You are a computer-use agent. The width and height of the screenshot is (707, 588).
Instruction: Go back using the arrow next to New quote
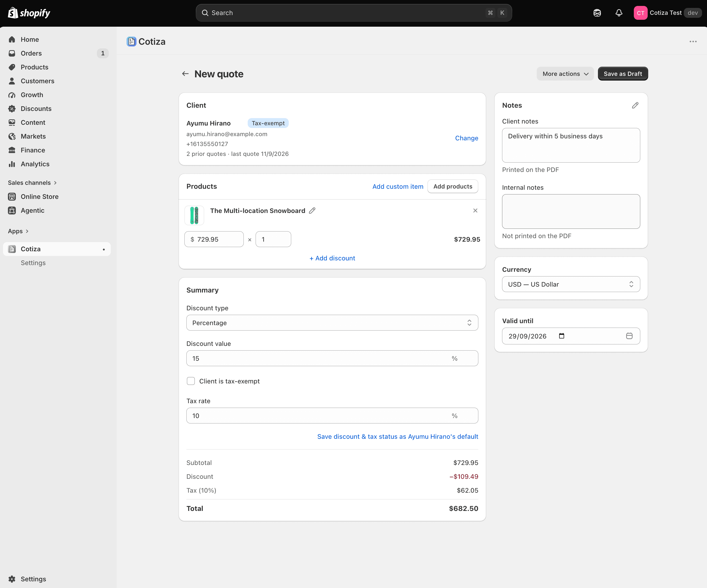pyautogui.click(x=185, y=74)
